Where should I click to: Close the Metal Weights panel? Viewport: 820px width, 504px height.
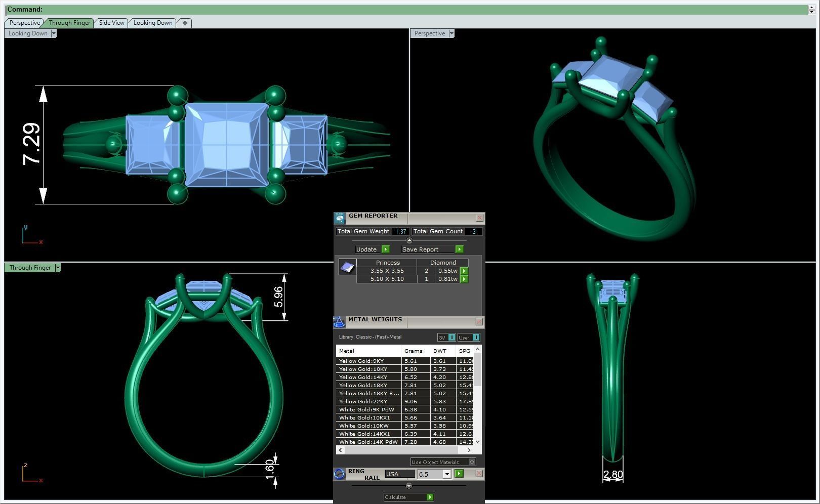(479, 322)
